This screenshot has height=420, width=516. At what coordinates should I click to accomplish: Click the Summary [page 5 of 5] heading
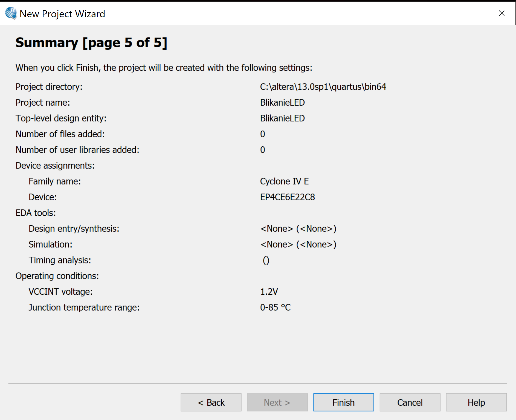point(91,43)
